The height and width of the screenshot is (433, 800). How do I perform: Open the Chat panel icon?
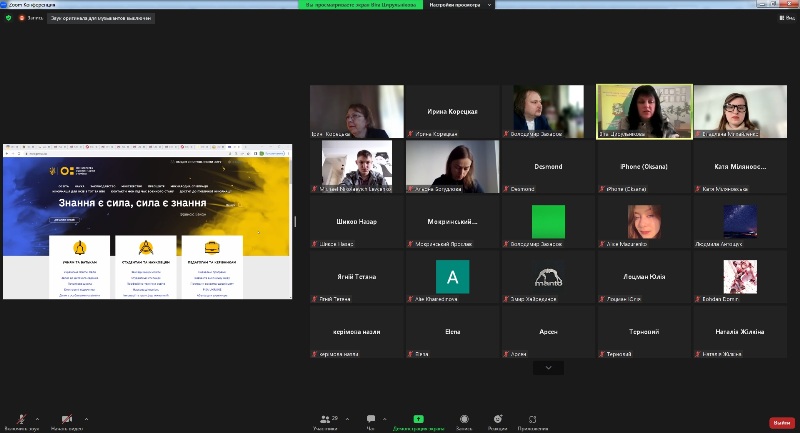[x=370, y=420]
